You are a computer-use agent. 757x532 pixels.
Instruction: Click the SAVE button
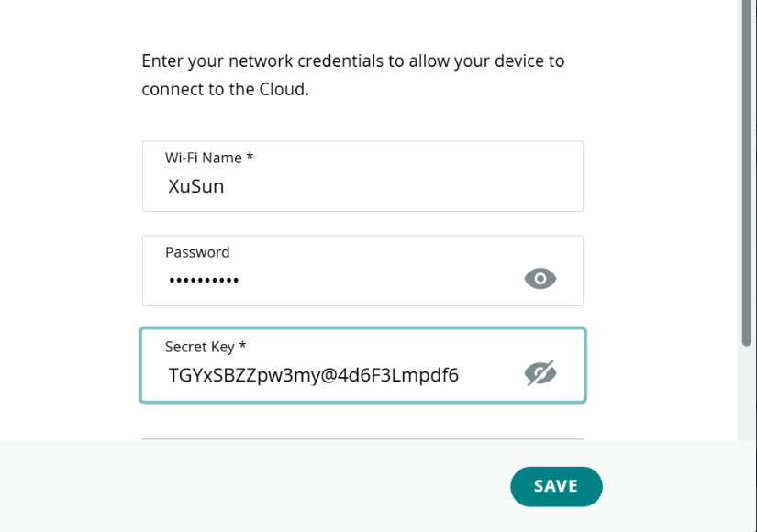click(x=556, y=486)
